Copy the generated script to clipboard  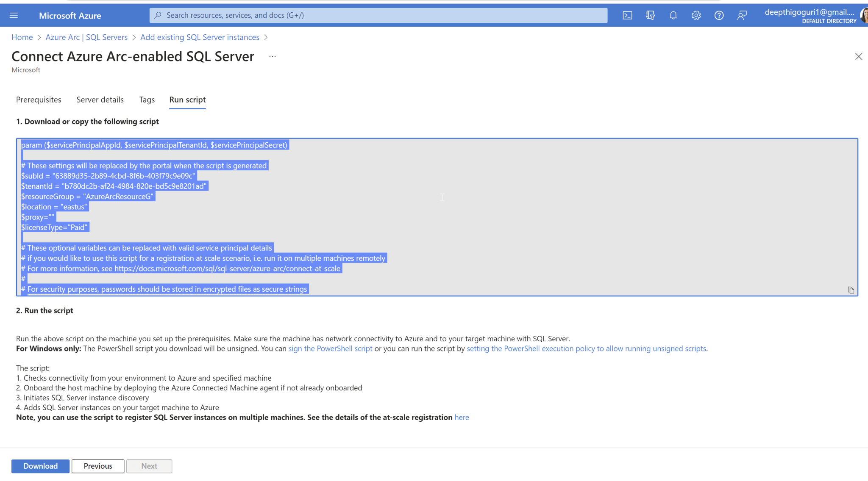tap(851, 290)
